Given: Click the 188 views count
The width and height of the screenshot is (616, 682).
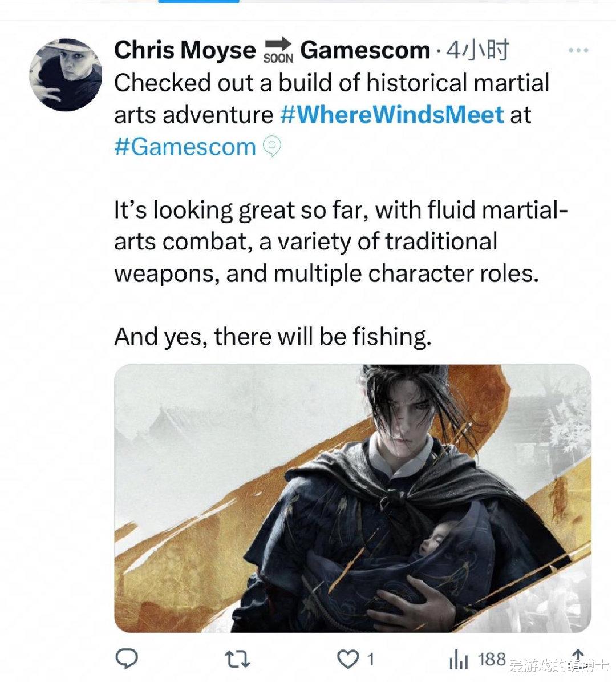Looking at the screenshot, I should pos(492,659).
